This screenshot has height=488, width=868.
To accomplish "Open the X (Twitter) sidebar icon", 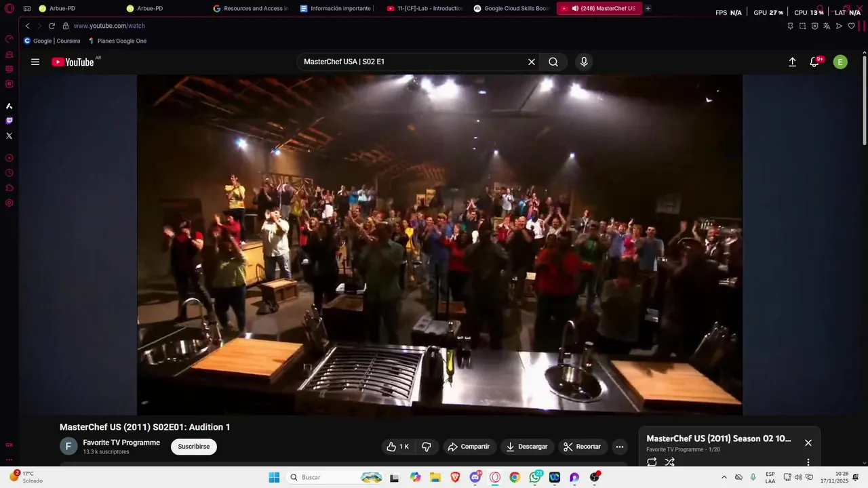I will coord(9,136).
